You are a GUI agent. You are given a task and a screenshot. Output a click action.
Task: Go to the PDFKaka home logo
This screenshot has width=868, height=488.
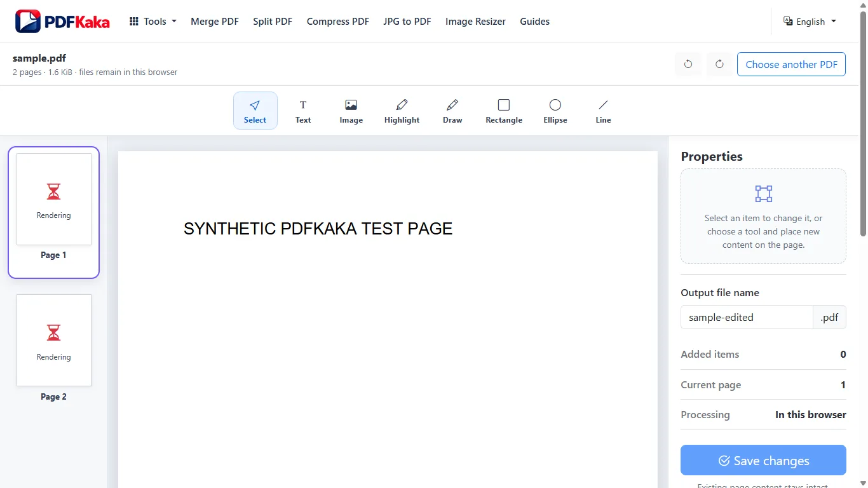62,22
